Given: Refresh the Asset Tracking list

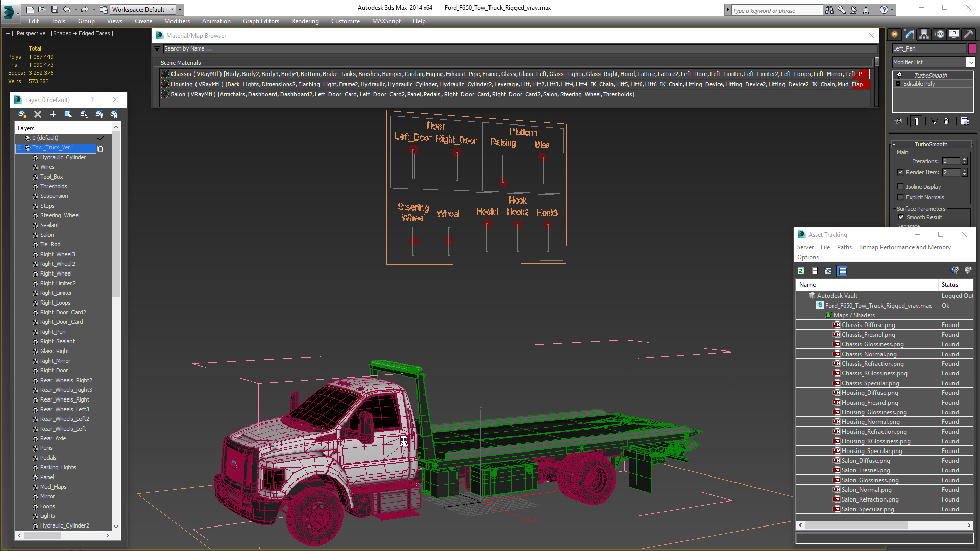Looking at the screenshot, I should (801, 271).
